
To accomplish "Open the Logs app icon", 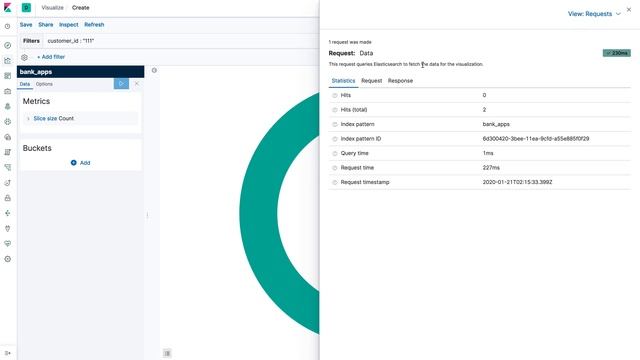I will pos(7,152).
